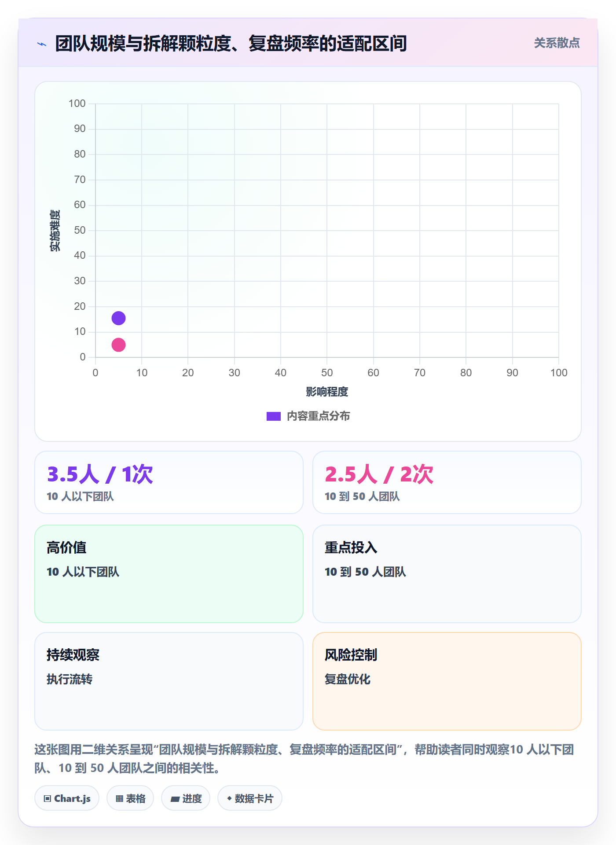Image resolution: width=616 pixels, height=845 pixels.
Task: Click the chart title 团队规模与拆解颗粒度
Action: coord(231,44)
